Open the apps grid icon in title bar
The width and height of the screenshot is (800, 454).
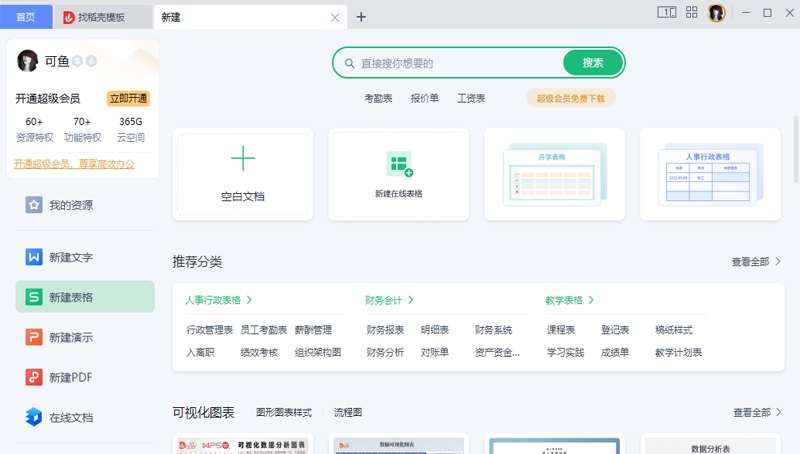[691, 12]
